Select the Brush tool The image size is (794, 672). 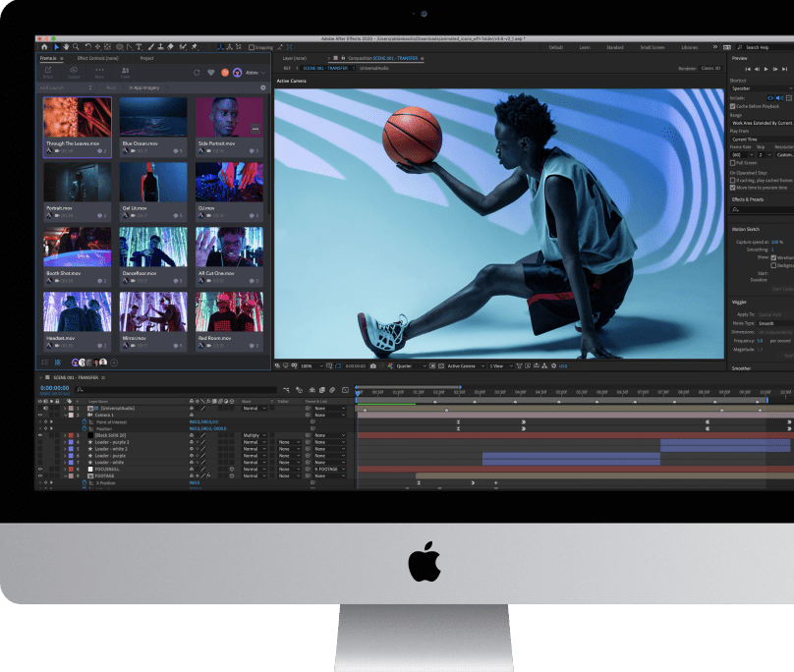tap(151, 47)
